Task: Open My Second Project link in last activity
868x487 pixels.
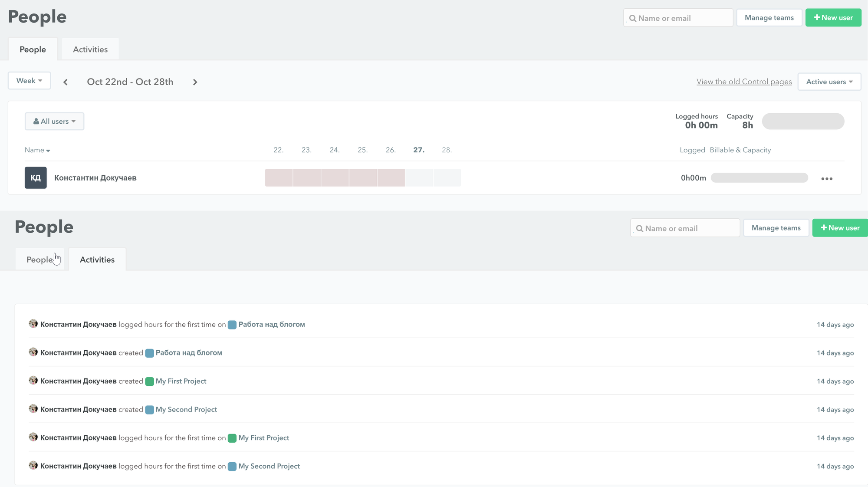Action: (x=269, y=466)
